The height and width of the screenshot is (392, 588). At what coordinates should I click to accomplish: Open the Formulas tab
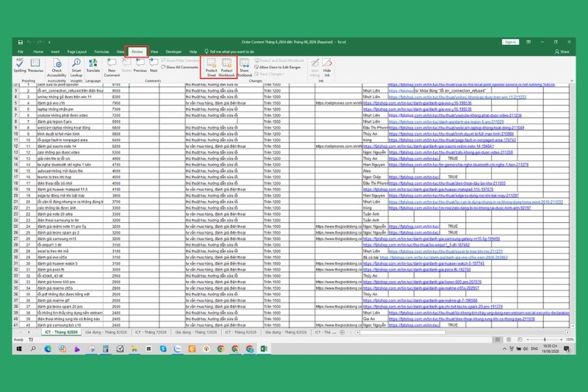click(101, 51)
